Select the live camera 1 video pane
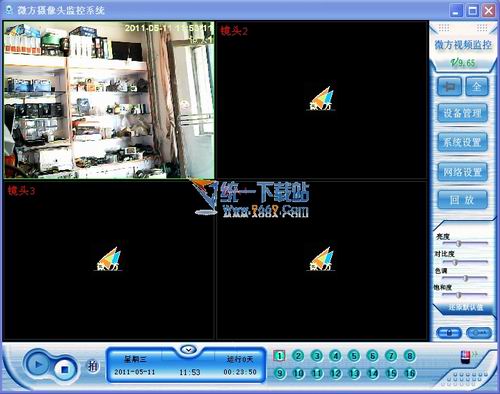Screen dimensions: 500x394 109,100
